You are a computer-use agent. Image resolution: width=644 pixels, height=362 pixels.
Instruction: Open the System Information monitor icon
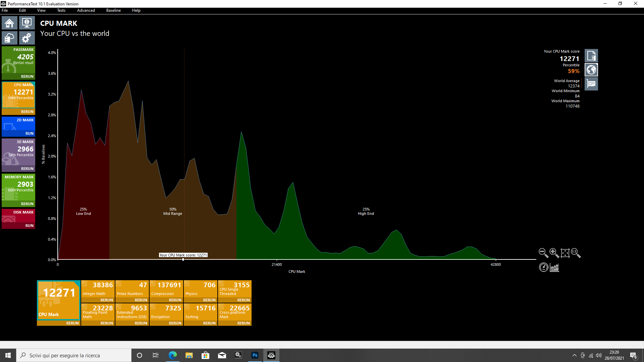click(27, 23)
